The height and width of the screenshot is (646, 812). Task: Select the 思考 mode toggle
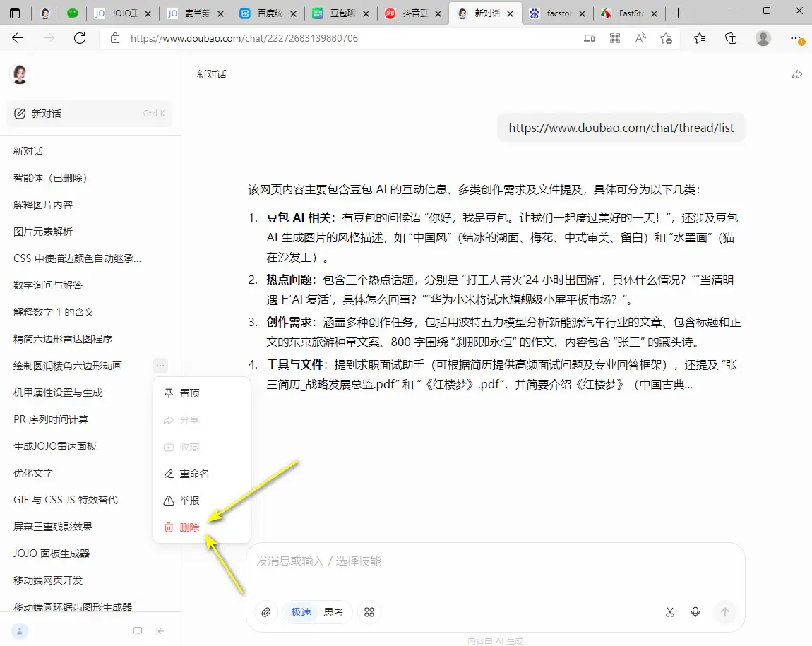[333, 612]
